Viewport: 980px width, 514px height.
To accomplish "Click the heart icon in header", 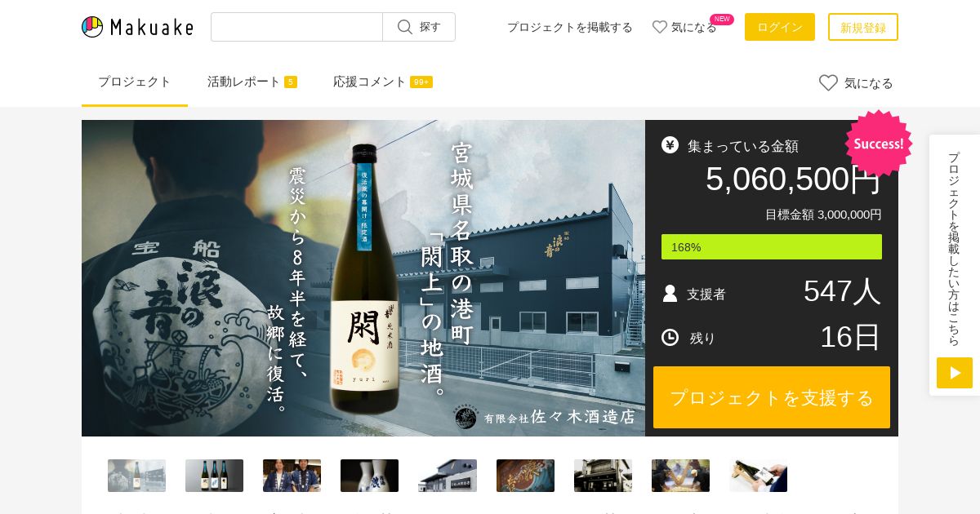I will point(660,27).
